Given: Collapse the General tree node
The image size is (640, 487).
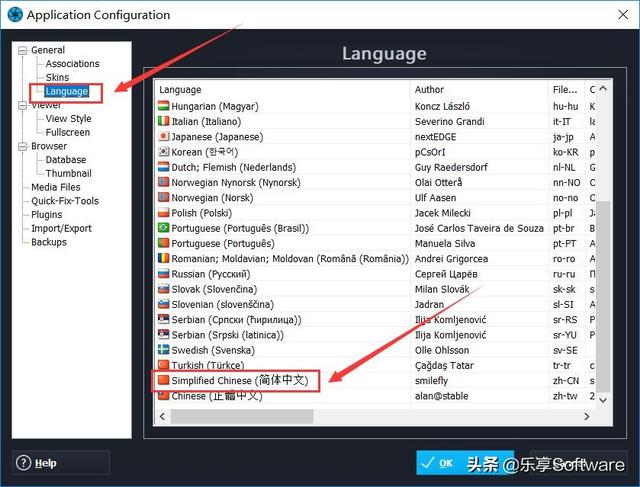Looking at the screenshot, I should point(21,50).
